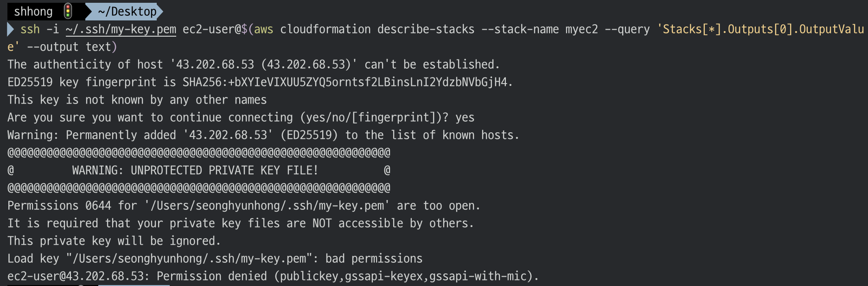Click the WARNING: UNPROTECTED PRIVATE KEY FILE! text
The height and width of the screenshot is (286, 868).
(195, 170)
